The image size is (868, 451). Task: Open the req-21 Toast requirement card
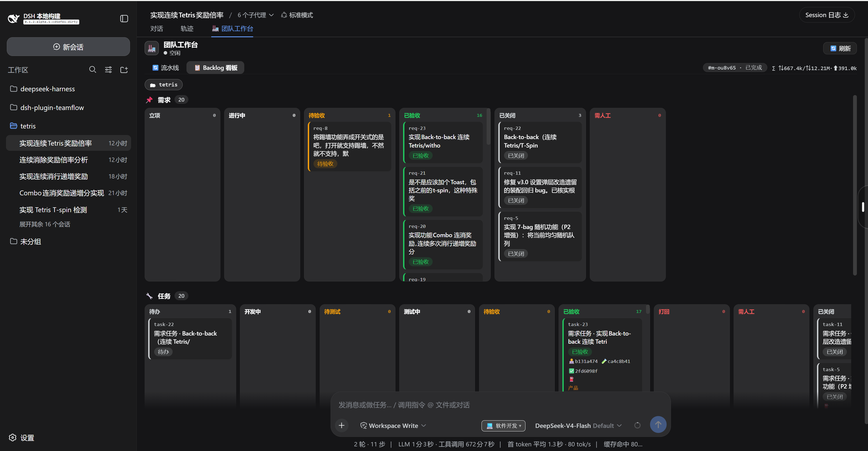point(443,191)
